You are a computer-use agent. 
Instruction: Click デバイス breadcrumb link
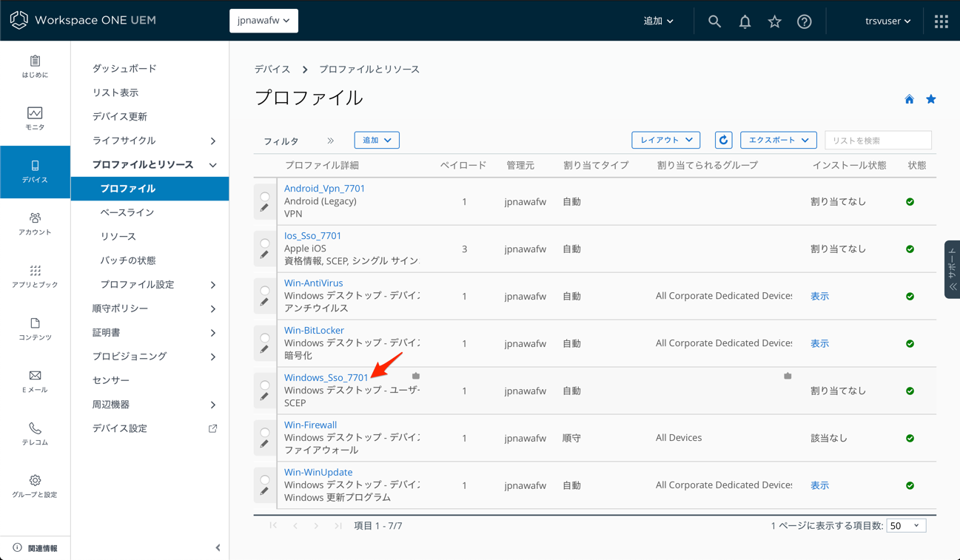pyautogui.click(x=272, y=69)
